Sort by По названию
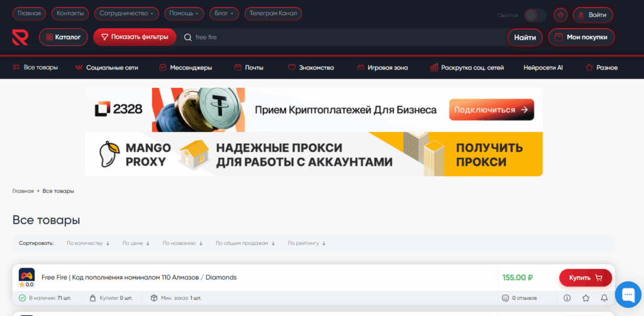The image size is (644, 316). [x=183, y=243]
